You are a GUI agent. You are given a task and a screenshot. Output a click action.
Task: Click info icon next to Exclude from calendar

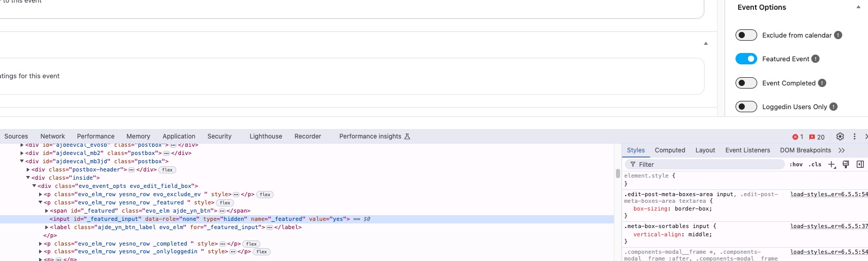(x=838, y=35)
